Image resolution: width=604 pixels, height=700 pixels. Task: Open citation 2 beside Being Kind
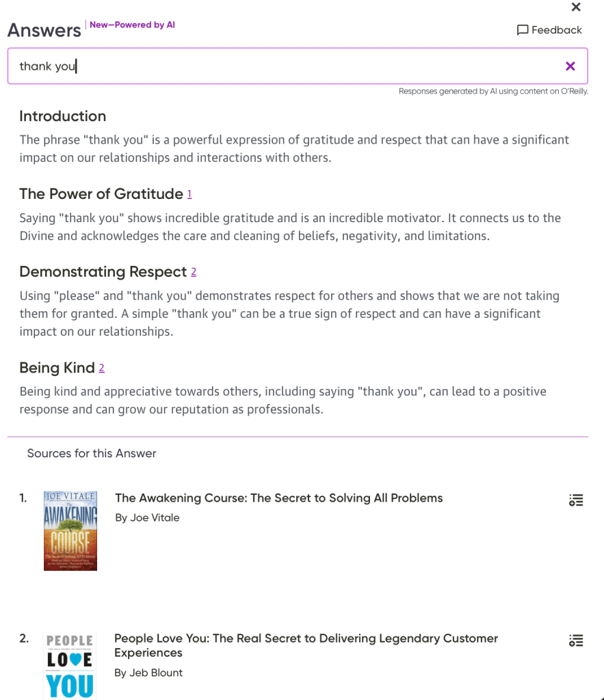(x=102, y=368)
